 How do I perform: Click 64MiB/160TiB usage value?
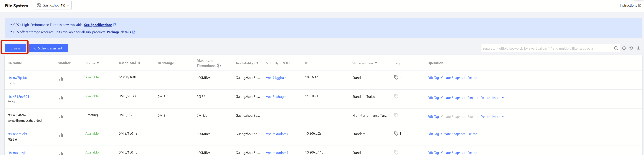click(129, 77)
